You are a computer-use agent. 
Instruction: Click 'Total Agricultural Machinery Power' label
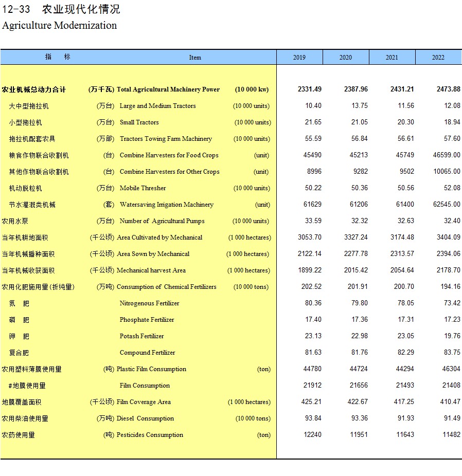click(168, 89)
